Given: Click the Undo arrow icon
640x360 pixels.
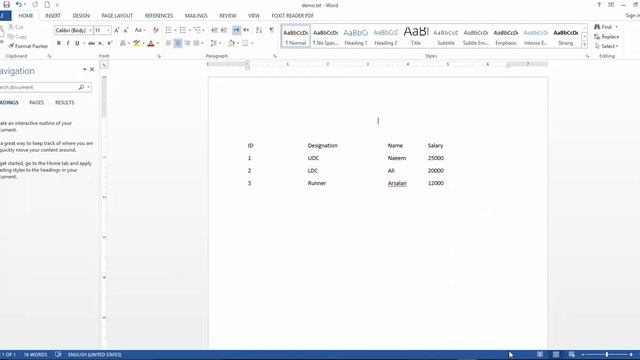Looking at the screenshot, I should [18, 4].
